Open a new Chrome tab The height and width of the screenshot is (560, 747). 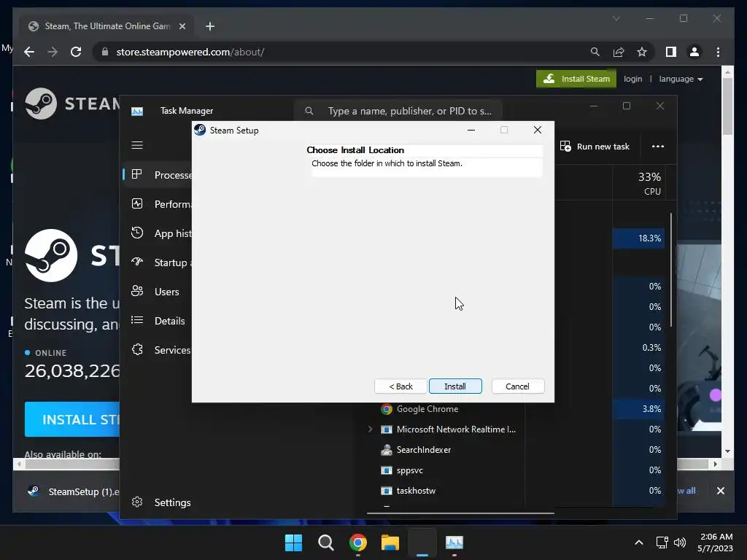pyautogui.click(x=210, y=26)
